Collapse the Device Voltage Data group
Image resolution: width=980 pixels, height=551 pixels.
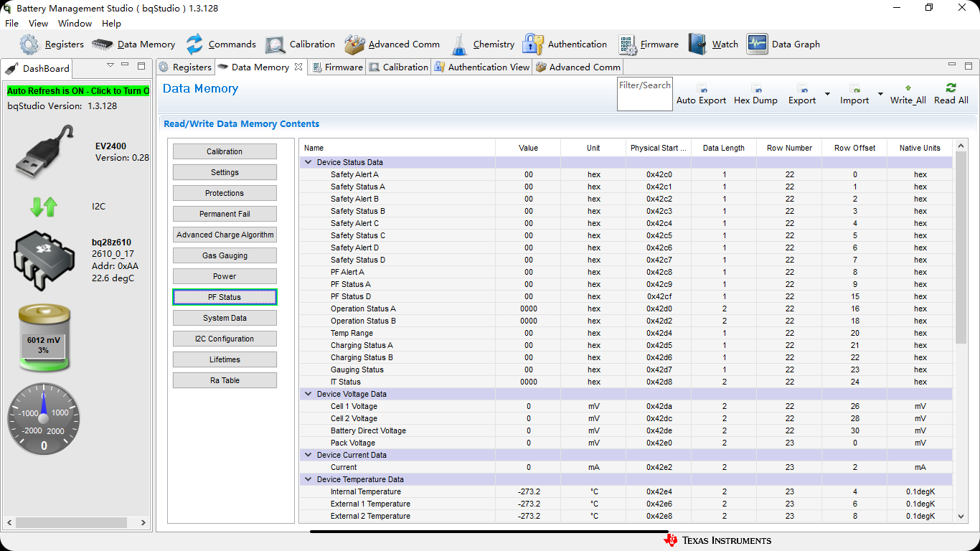[308, 395]
